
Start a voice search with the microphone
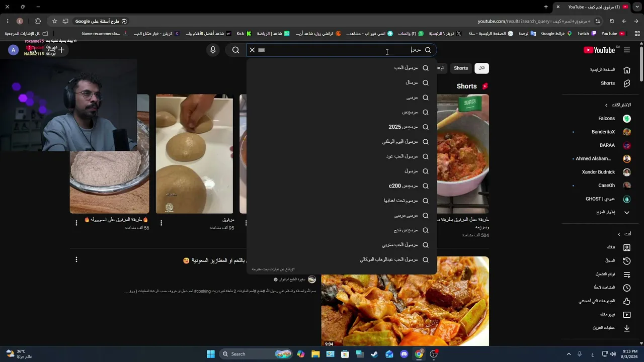[x=213, y=50]
